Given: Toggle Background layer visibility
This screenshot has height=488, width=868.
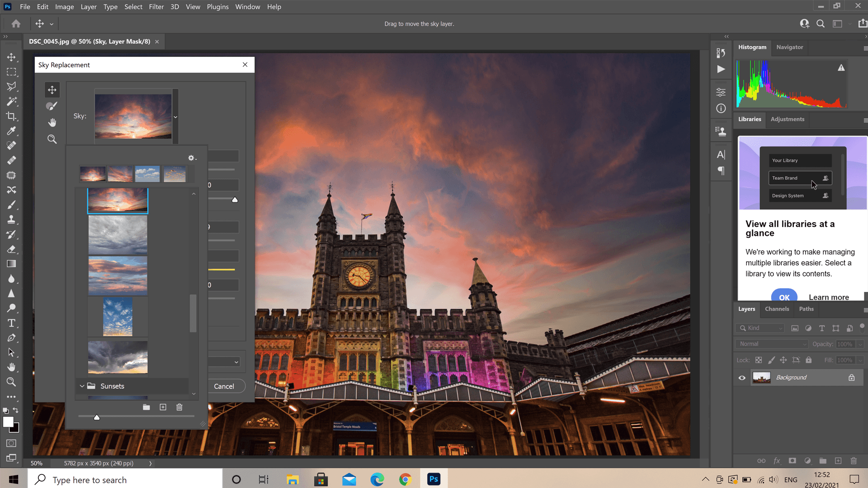Looking at the screenshot, I should (742, 377).
